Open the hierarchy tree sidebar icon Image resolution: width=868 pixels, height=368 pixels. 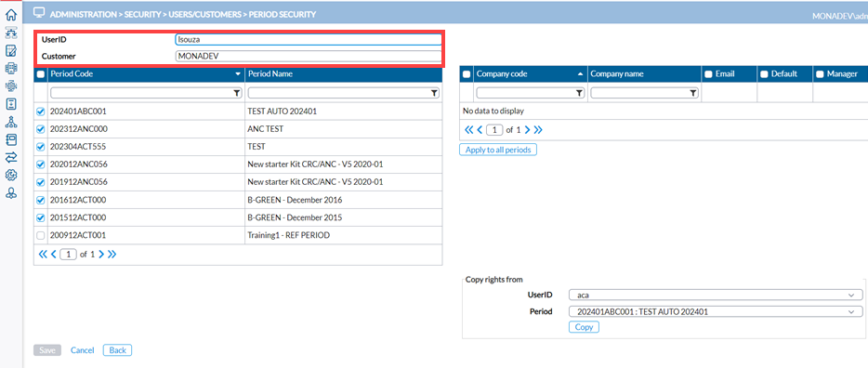point(10,122)
